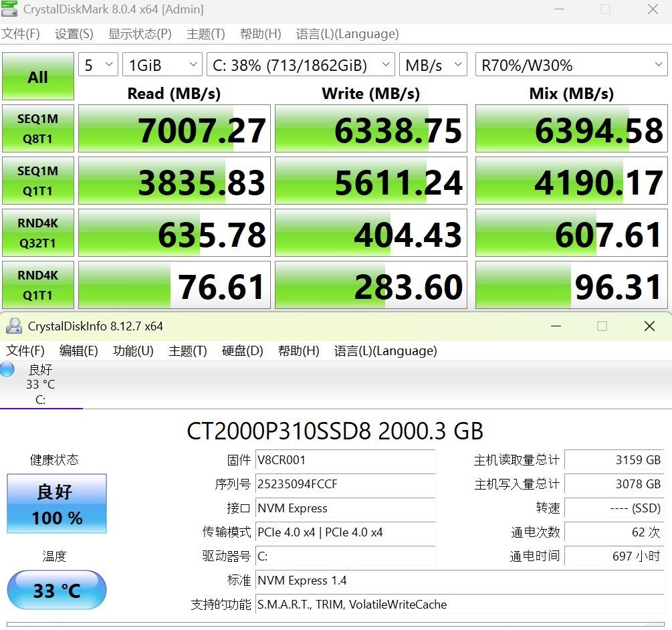
Task: Click the blue 33 °C temperature indicator
Action: coord(56,590)
